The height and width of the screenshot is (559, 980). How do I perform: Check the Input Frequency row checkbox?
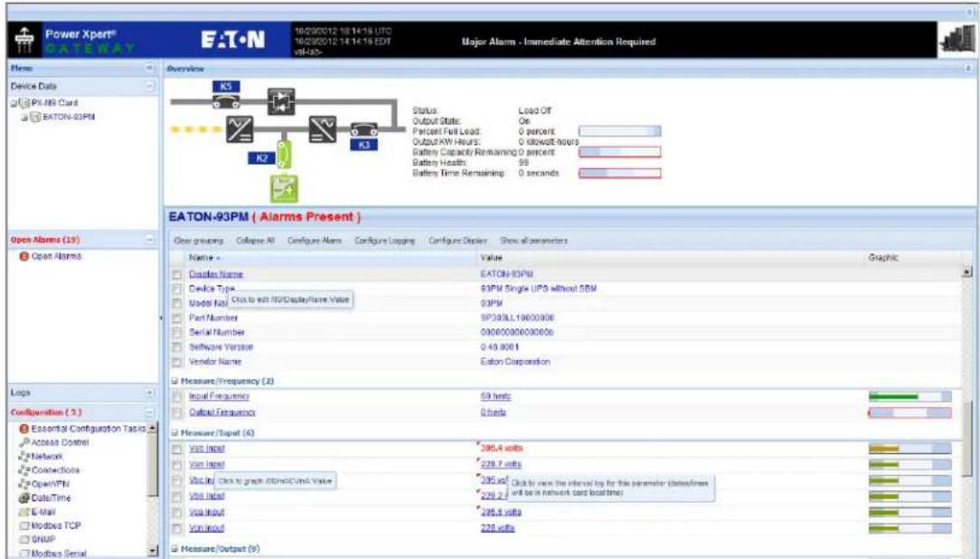[x=177, y=396]
